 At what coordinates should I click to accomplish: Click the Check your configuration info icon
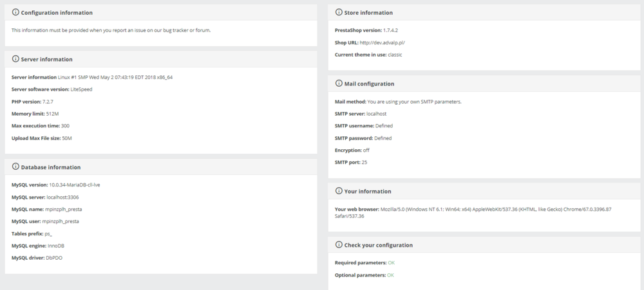[x=339, y=245]
